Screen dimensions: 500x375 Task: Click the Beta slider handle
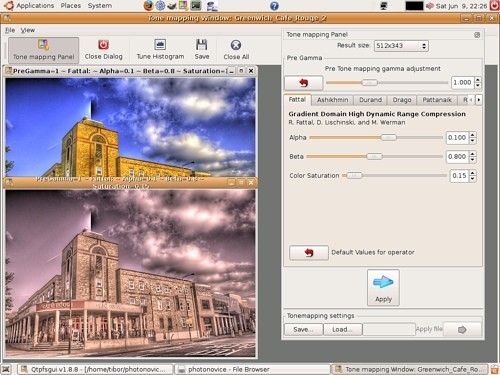[x=374, y=156]
